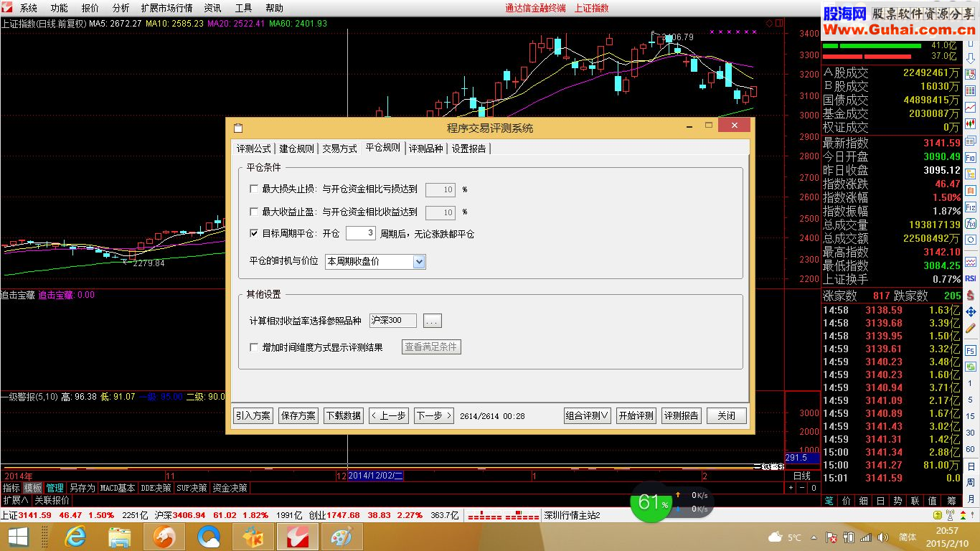Click 上一步 button
Viewport: 980px width, 551px height.
click(x=389, y=415)
